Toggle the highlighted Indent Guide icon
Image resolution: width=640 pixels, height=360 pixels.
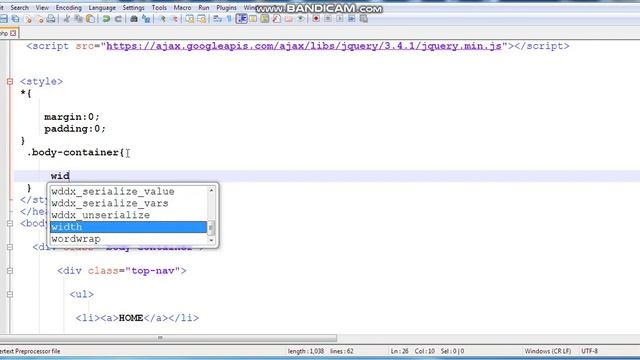pyautogui.click(x=242, y=19)
